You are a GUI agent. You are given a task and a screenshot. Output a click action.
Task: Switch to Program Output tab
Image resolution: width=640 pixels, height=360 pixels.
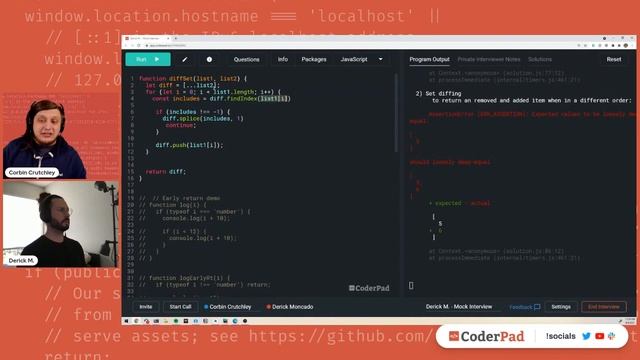pos(429,60)
